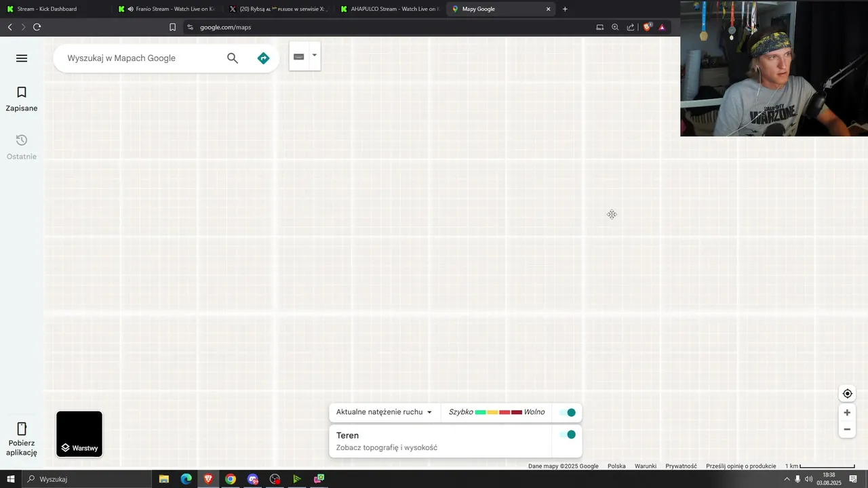Toggle the traffic layer switch
Viewport: 868px width, 488px height.
pyautogui.click(x=568, y=412)
